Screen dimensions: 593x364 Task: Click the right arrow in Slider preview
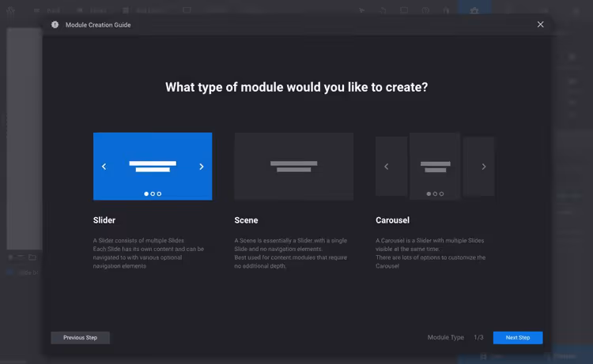tap(201, 167)
